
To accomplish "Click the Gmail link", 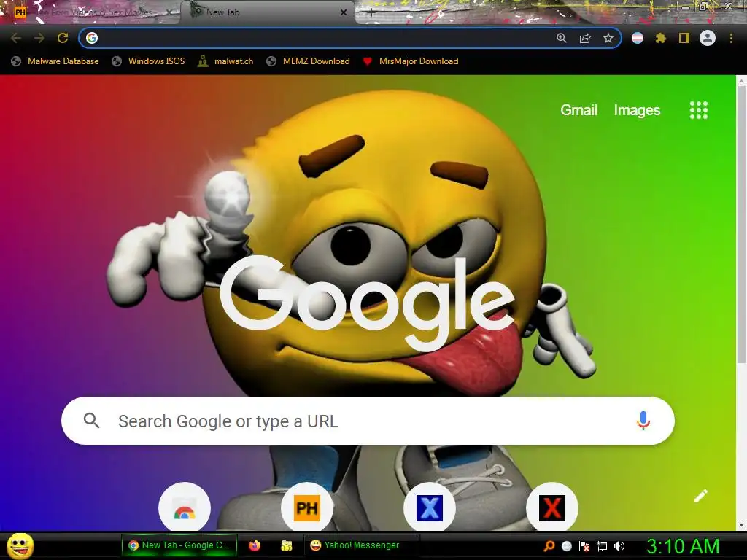I will tap(578, 110).
